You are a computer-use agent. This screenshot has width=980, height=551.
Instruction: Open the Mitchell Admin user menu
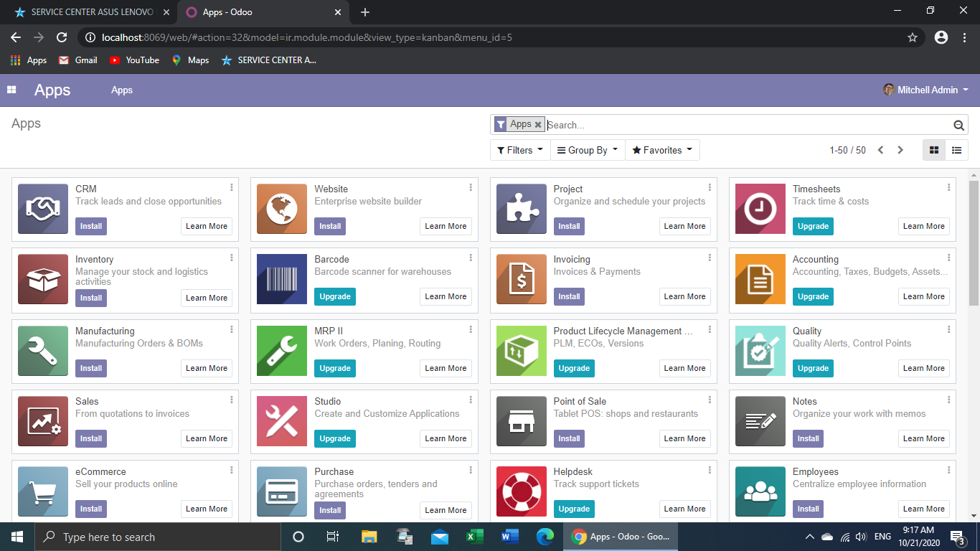pyautogui.click(x=925, y=90)
